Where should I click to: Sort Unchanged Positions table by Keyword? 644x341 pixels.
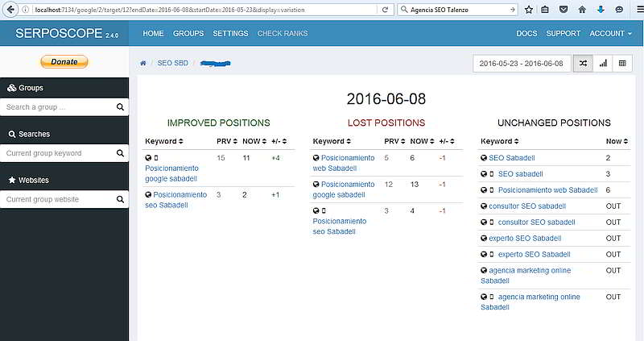click(x=499, y=141)
